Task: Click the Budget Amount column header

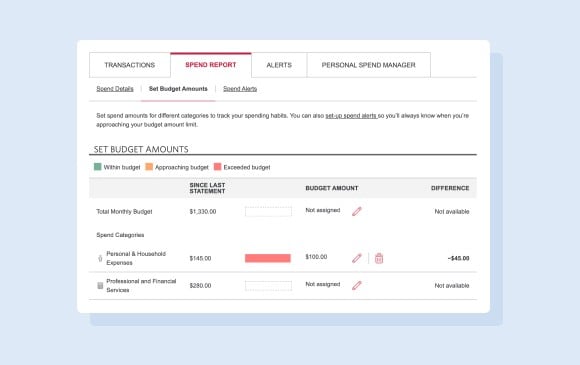Action: 332,188
